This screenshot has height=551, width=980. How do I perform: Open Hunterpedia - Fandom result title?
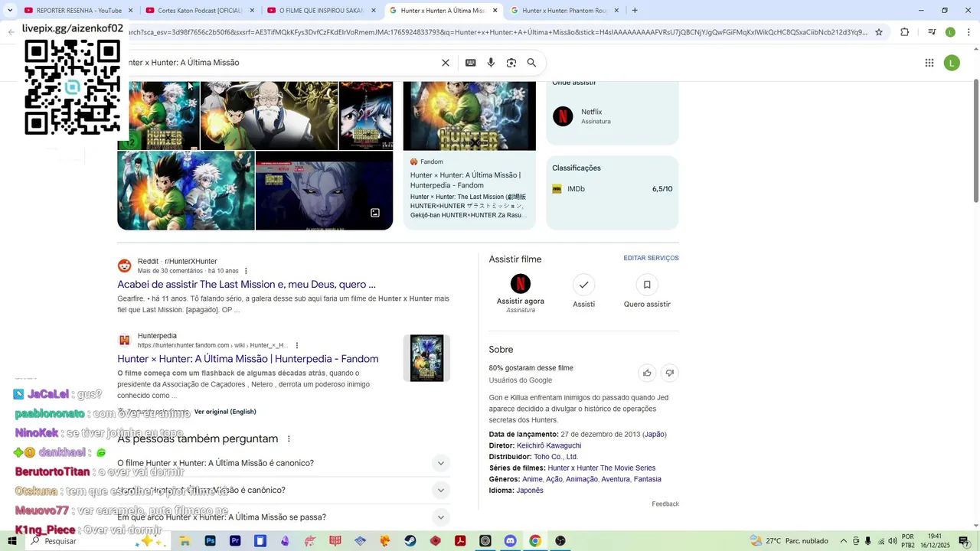[x=248, y=359]
